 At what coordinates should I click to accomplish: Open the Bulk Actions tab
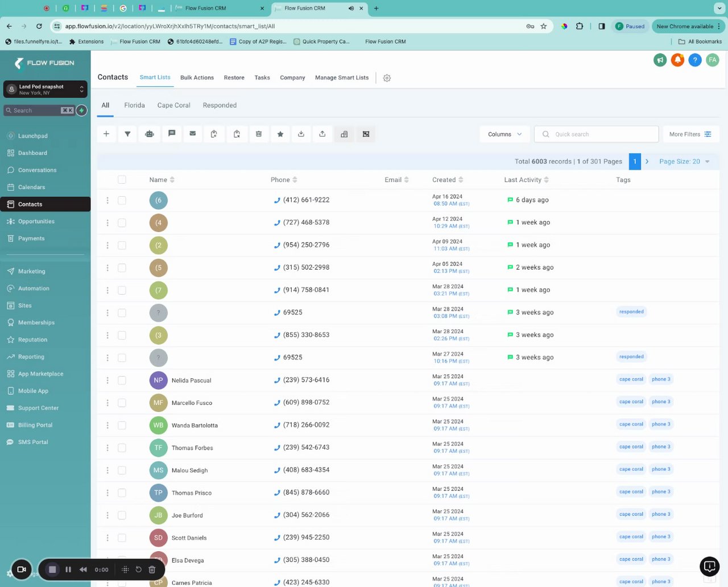point(197,78)
